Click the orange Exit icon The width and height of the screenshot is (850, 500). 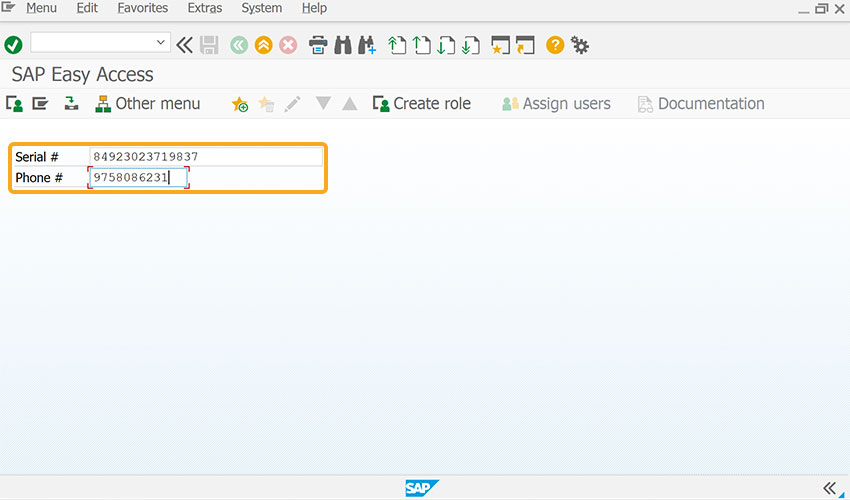coord(263,45)
